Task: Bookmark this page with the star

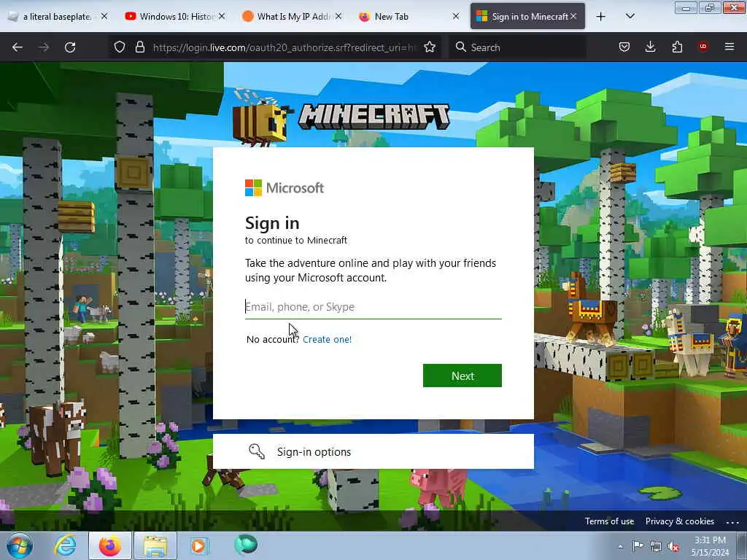Action: click(x=430, y=47)
